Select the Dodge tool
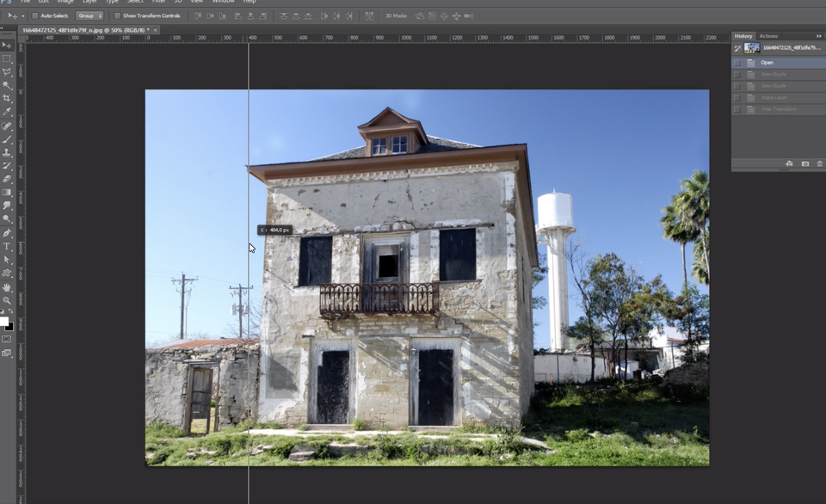Screen dimensions: 826x504 [7, 218]
